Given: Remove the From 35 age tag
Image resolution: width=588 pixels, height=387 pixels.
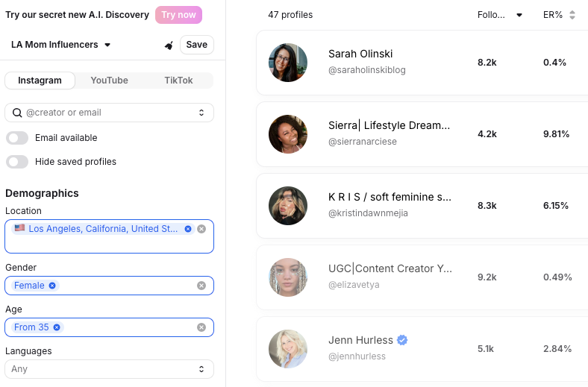Looking at the screenshot, I should 57,327.
